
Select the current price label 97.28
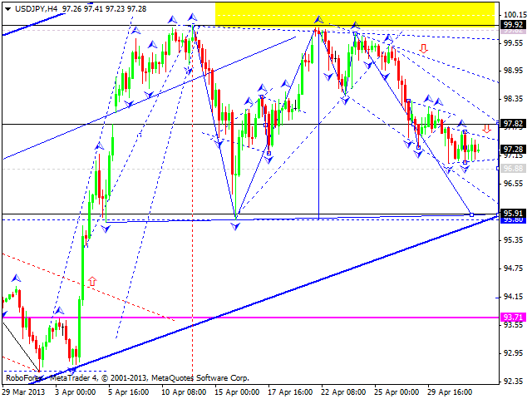tap(514, 149)
